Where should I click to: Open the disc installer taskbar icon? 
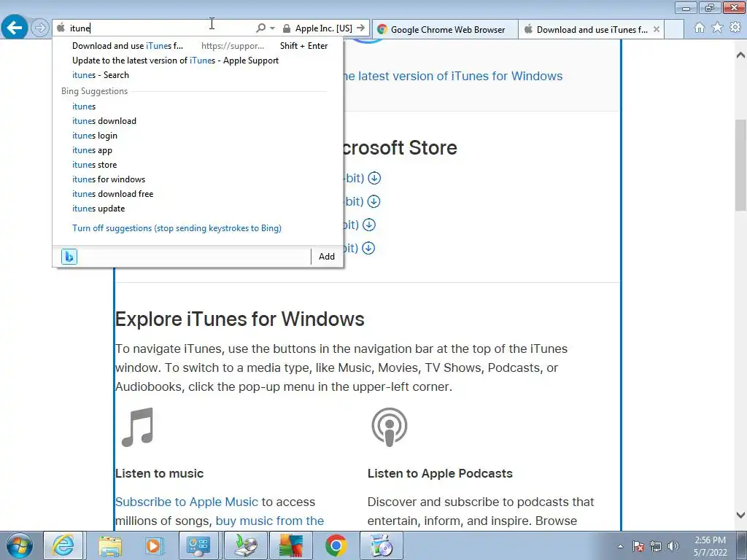click(247, 545)
